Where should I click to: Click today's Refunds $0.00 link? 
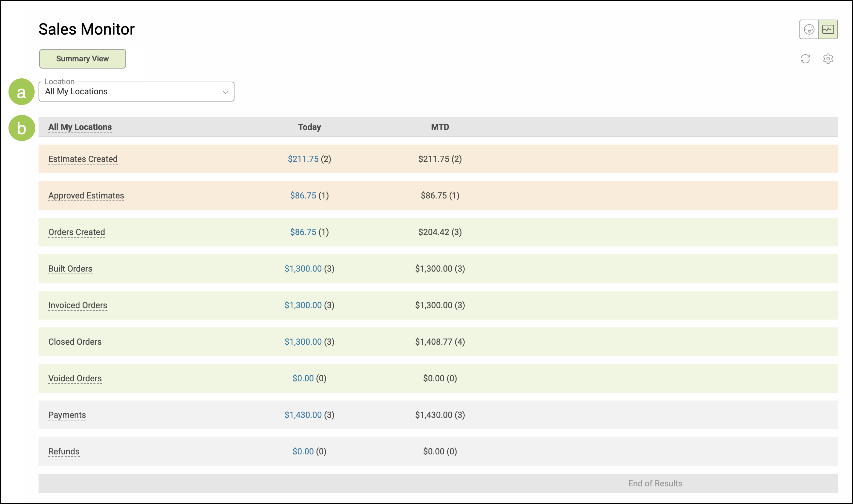303,451
